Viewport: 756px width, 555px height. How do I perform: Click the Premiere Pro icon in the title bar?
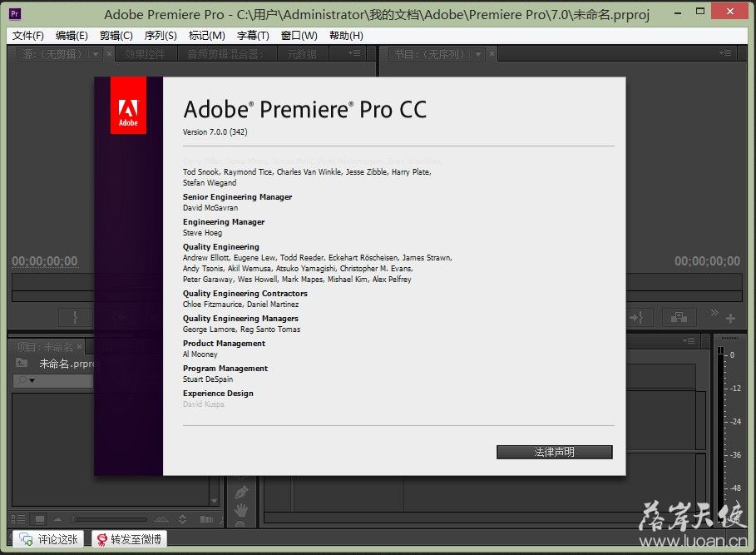click(x=15, y=13)
